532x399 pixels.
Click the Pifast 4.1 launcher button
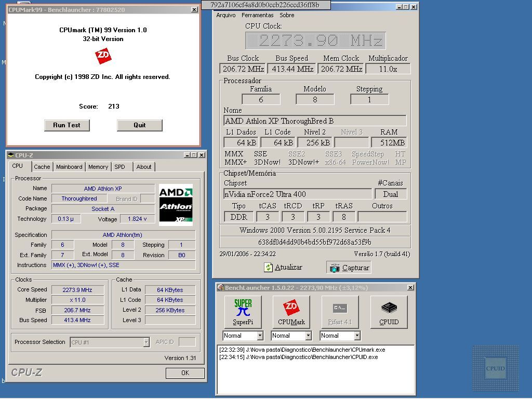pos(340,312)
